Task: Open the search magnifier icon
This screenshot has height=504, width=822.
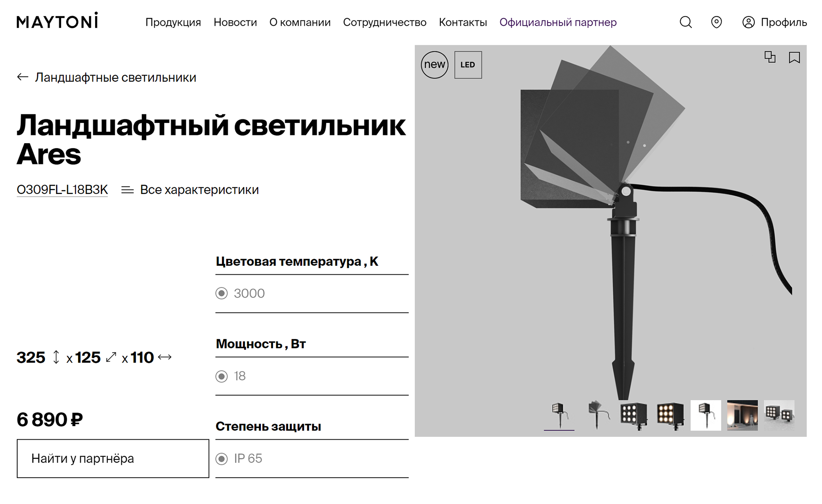Action: (x=686, y=22)
